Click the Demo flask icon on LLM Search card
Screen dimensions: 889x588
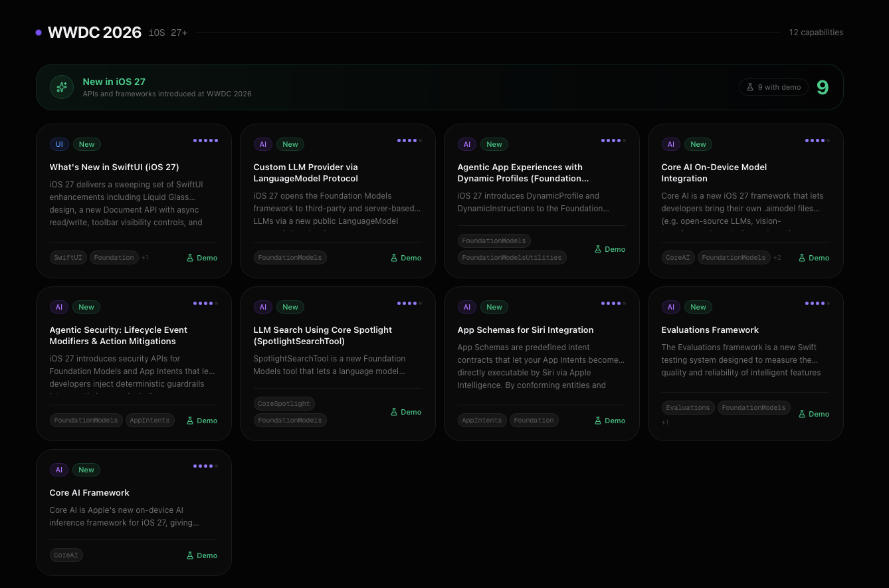[x=394, y=412]
